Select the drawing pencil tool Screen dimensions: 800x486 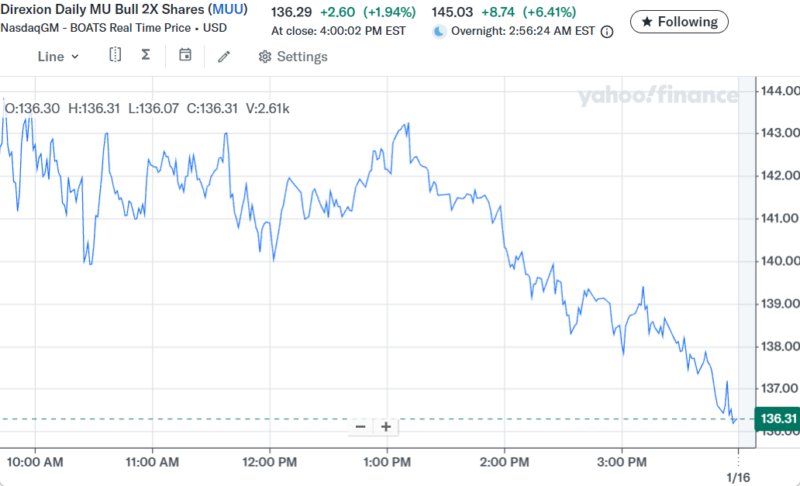point(224,57)
